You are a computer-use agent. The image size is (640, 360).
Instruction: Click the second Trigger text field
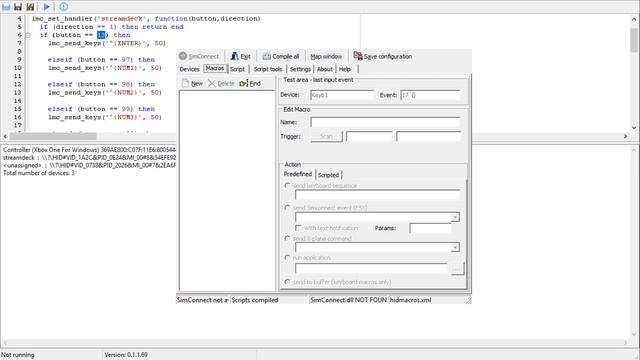tap(428, 136)
